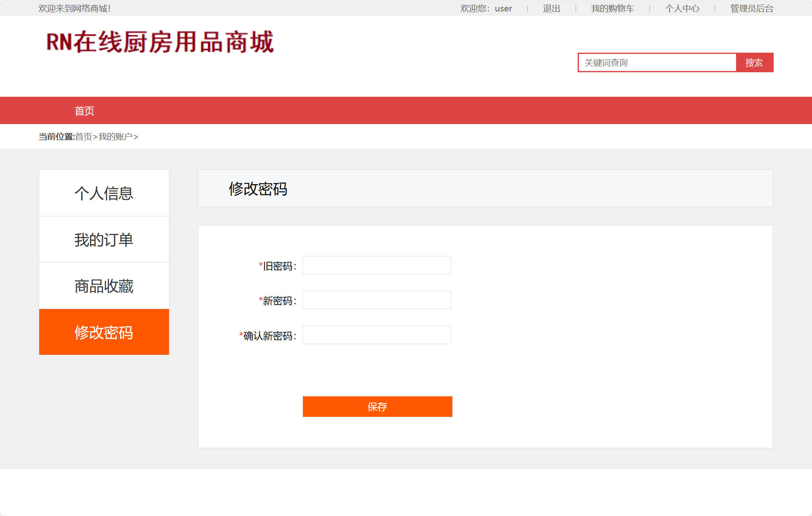Focus the 关键词查询 search box
Screen dimensions: 812x516
pos(656,62)
